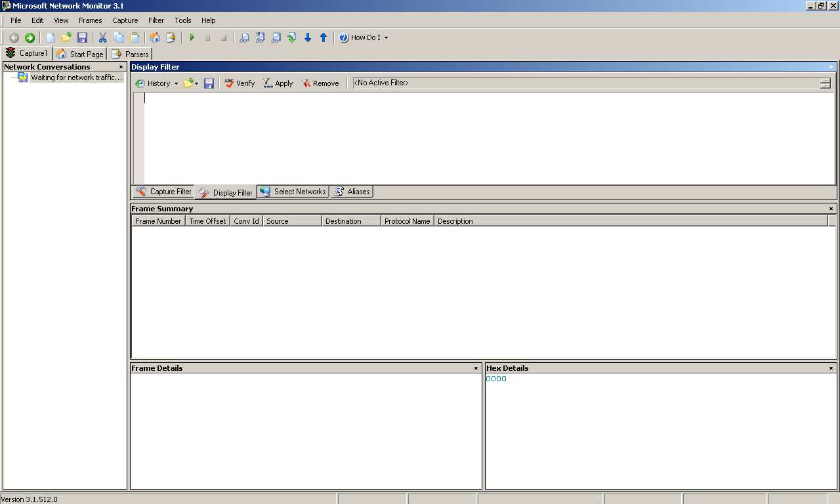
Task: Switch to the Capture1 tab
Action: 28,53
